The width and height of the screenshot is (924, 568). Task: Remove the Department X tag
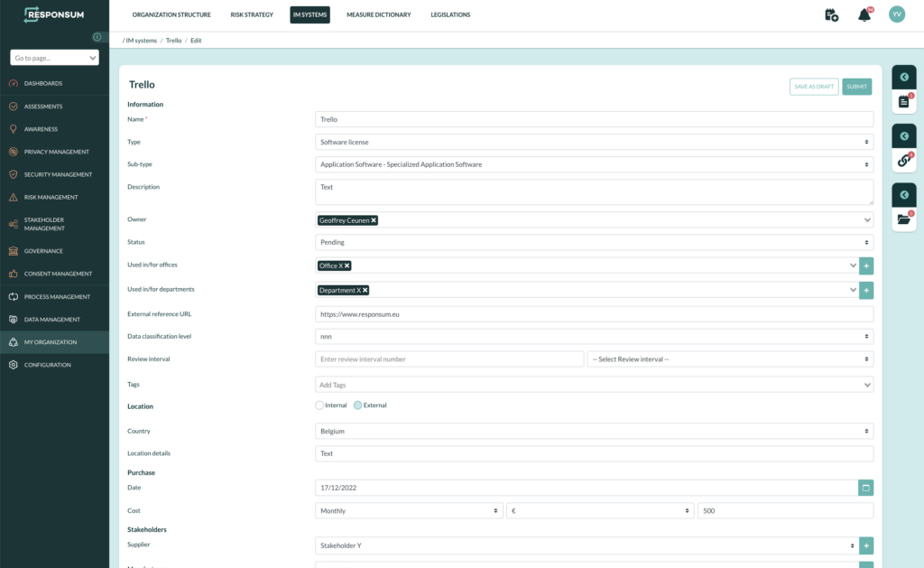365,290
